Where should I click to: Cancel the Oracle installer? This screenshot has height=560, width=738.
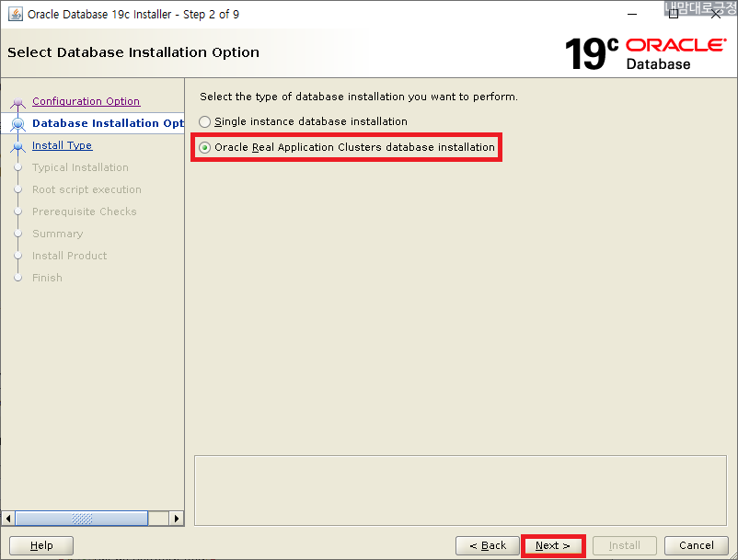click(x=696, y=545)
